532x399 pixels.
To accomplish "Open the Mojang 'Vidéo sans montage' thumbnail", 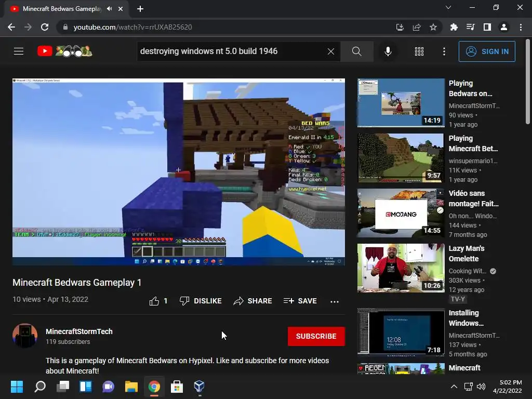I will click(401, 213).
